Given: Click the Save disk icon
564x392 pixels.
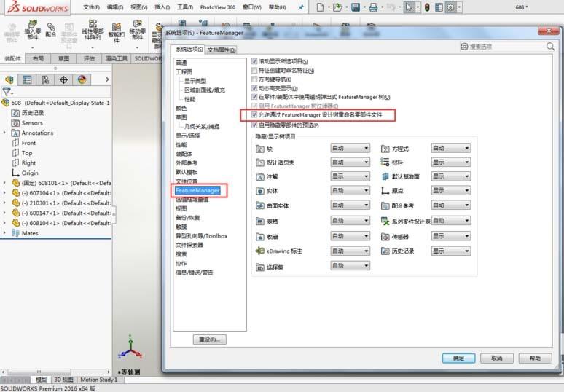Looking at the screenshot, I should [x=356, y=7].
